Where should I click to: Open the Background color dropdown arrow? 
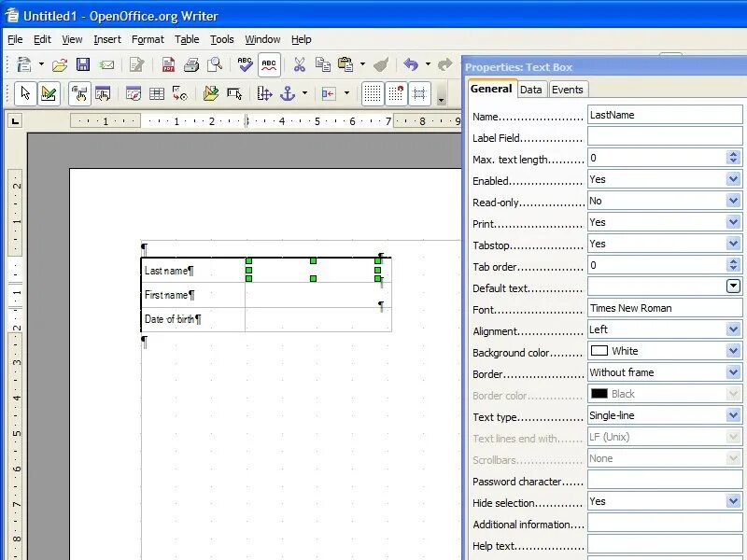[733, 351]
